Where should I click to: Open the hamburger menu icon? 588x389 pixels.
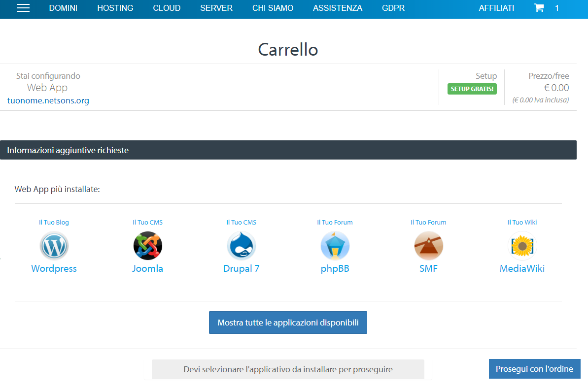coord(23,8)
